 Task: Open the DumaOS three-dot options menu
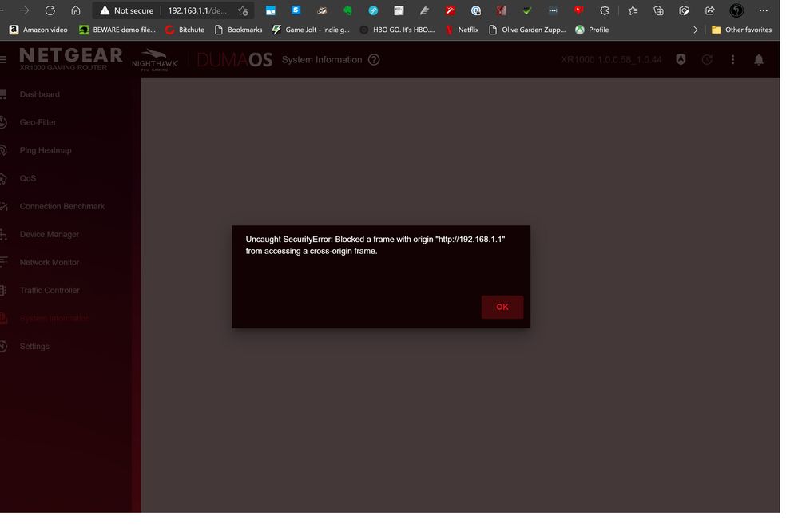(x=732, y=60)
